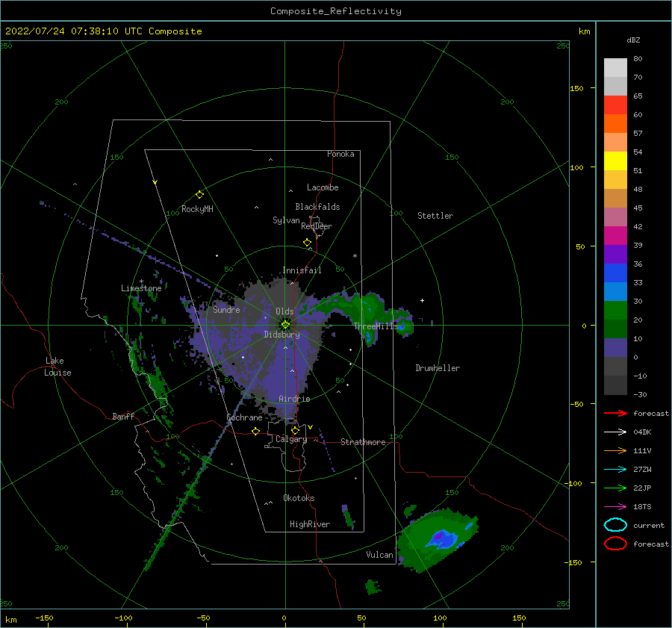Click the Olds label
Image resolution: width=672 pixels, height=628 pixels.
click(x=284, y=311)
